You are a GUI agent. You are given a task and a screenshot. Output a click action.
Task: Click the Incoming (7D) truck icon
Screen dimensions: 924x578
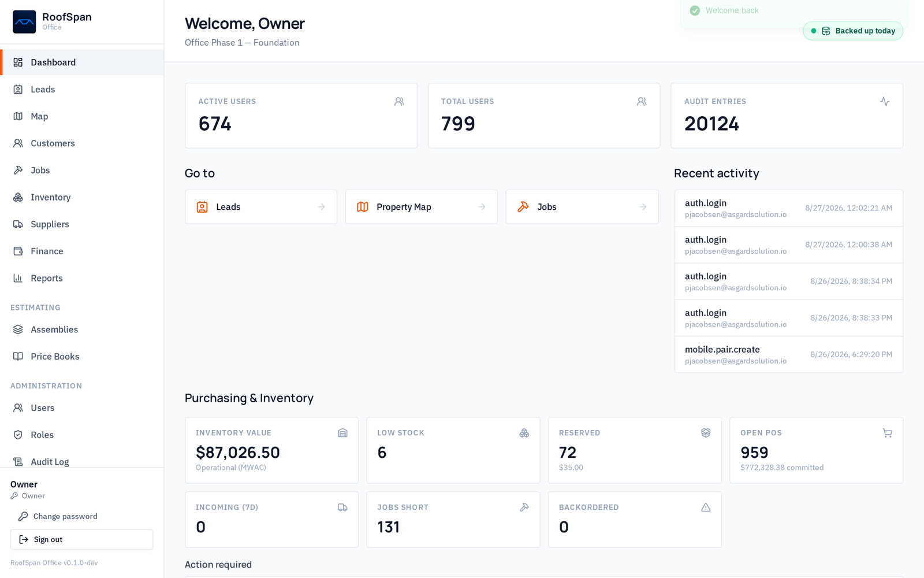pyautogui.click(x=342, y=507)
